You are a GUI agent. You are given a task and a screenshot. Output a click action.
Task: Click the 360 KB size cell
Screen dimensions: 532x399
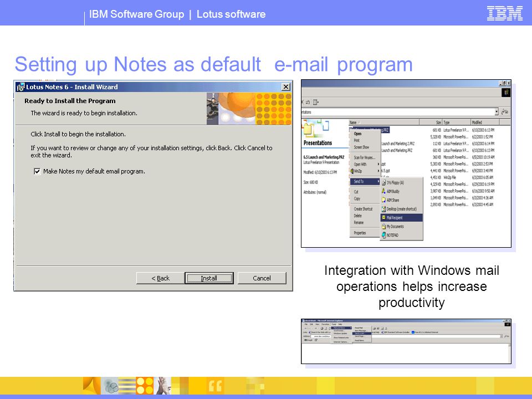click(x=437, y=157)
